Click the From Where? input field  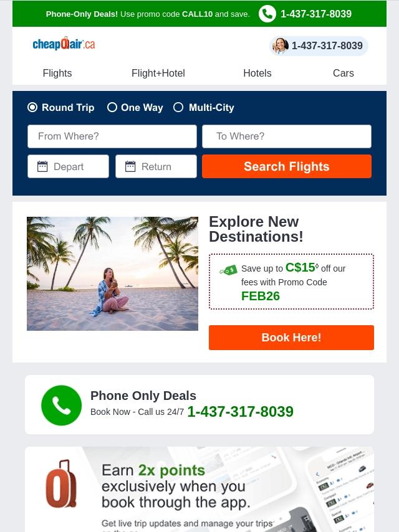point(112,136)
